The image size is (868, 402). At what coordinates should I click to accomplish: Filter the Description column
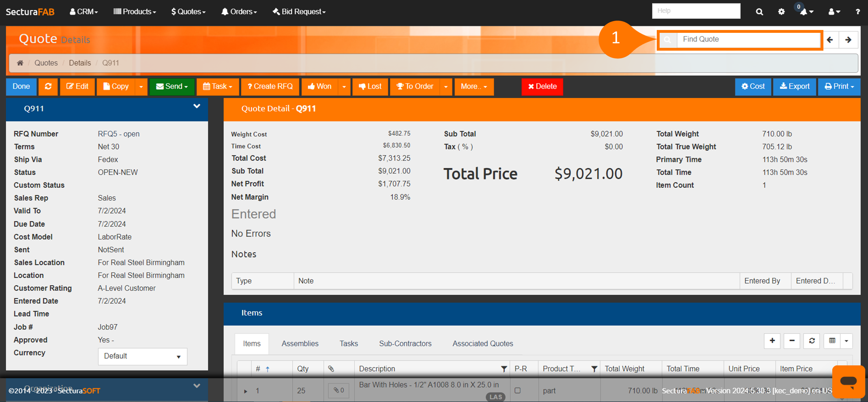504,369
